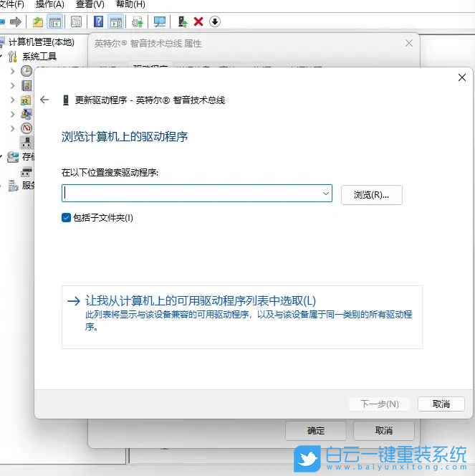This screenshot has width=475, height=476.
Task: Click the update driver toolbar icon
Action: coord(183,22)
